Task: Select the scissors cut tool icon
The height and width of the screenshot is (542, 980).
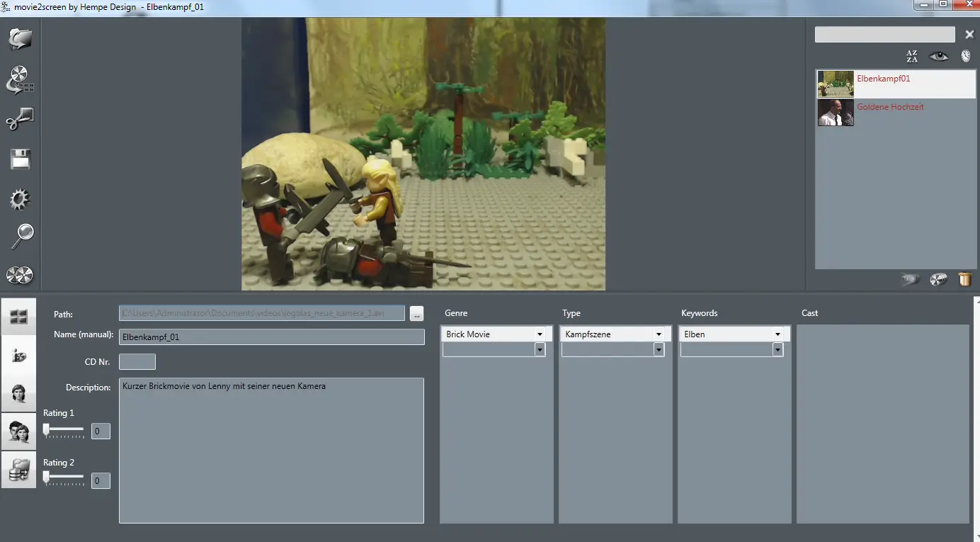Action: [x=21, y=119]
